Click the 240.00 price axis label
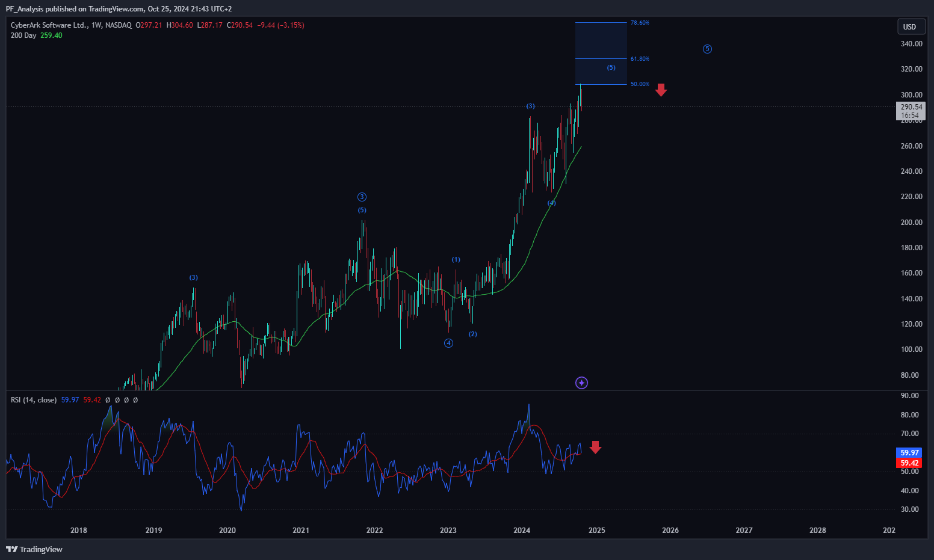The image size is (934, 560). click(911, 171)
